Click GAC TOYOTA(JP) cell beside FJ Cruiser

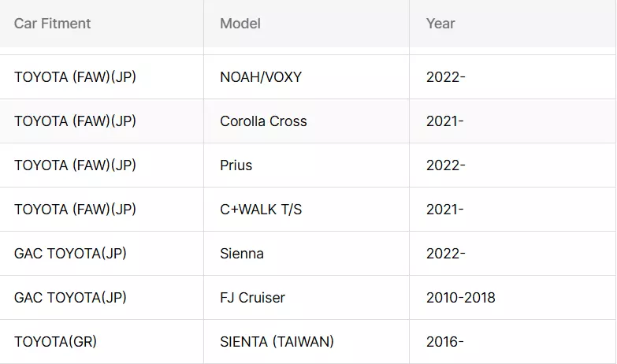tap(102, 298)
